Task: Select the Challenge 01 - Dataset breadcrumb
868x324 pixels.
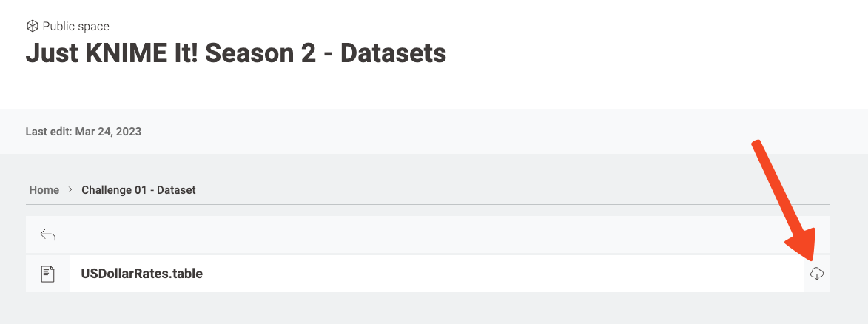Action: pos(138,190)
